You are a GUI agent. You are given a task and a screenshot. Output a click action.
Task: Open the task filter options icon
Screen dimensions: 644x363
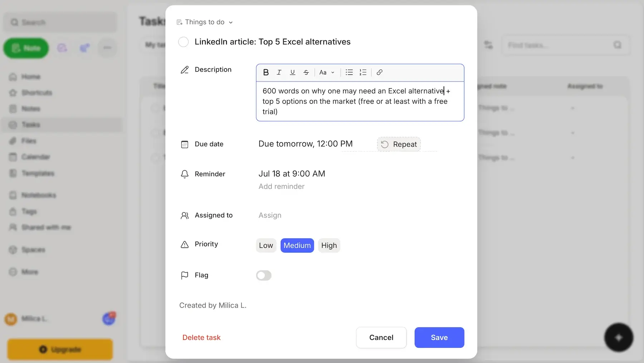[488, 45]
